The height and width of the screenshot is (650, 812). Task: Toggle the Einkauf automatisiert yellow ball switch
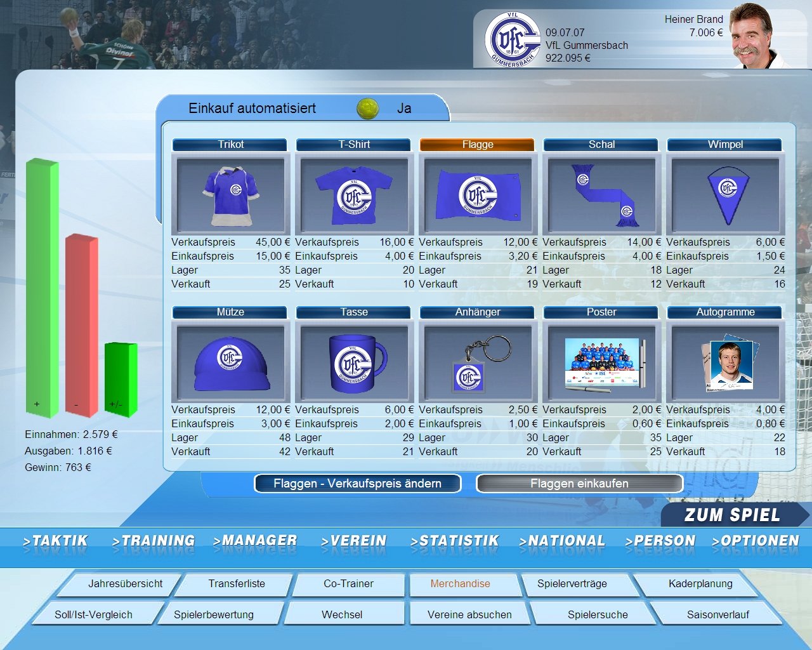[367, 109]
